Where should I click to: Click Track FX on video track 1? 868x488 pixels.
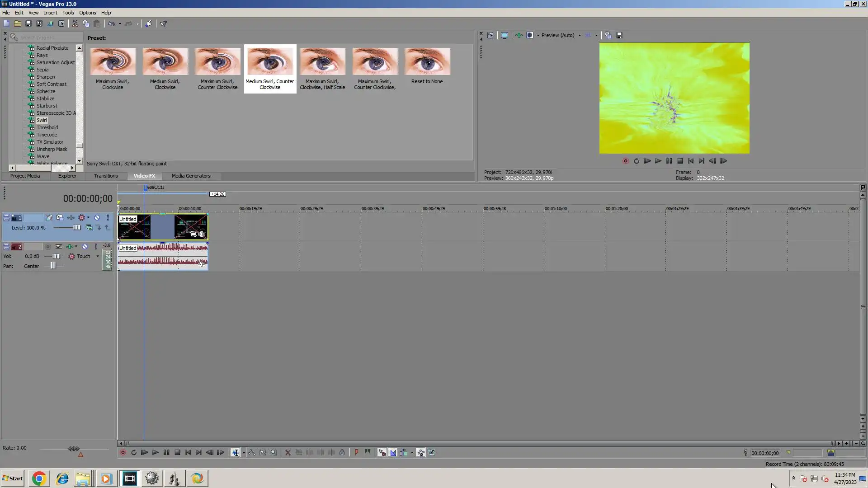pyautogui.click(x=71, y=218)
